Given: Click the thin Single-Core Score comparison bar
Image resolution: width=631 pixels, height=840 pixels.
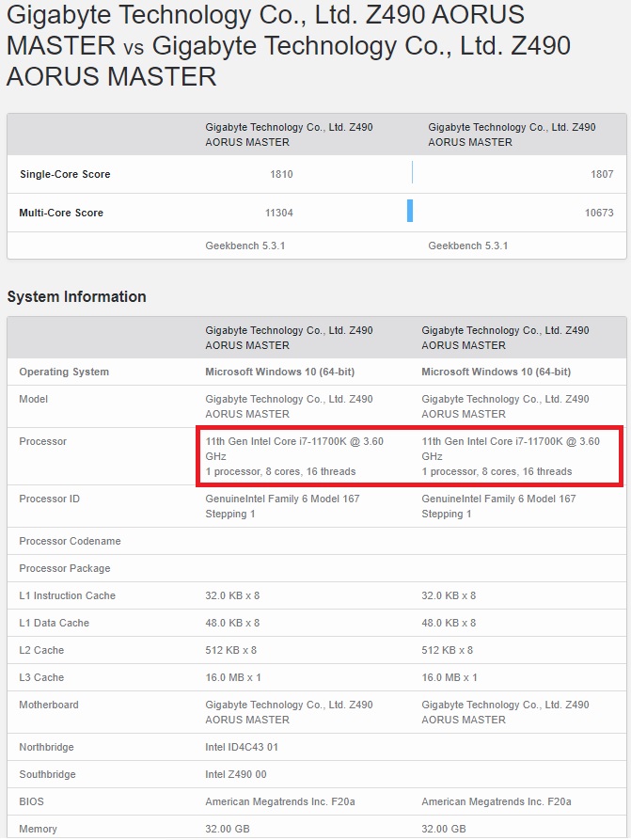Looking at the screenshot, I should tap(412, 173).
